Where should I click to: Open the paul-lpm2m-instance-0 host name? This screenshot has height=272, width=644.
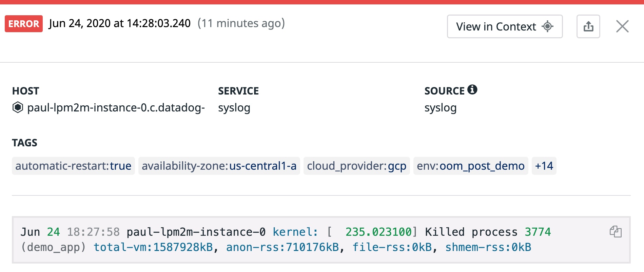click(x=116, y=108)
